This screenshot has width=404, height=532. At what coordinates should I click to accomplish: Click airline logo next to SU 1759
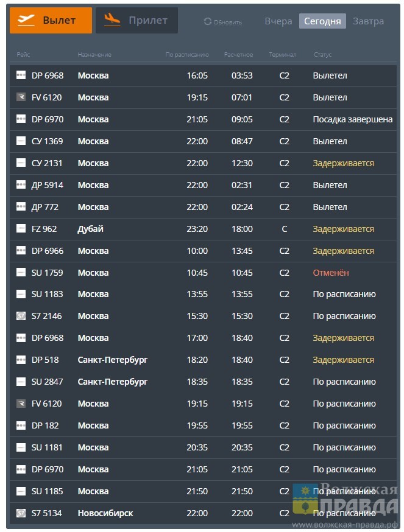point(21,273)
